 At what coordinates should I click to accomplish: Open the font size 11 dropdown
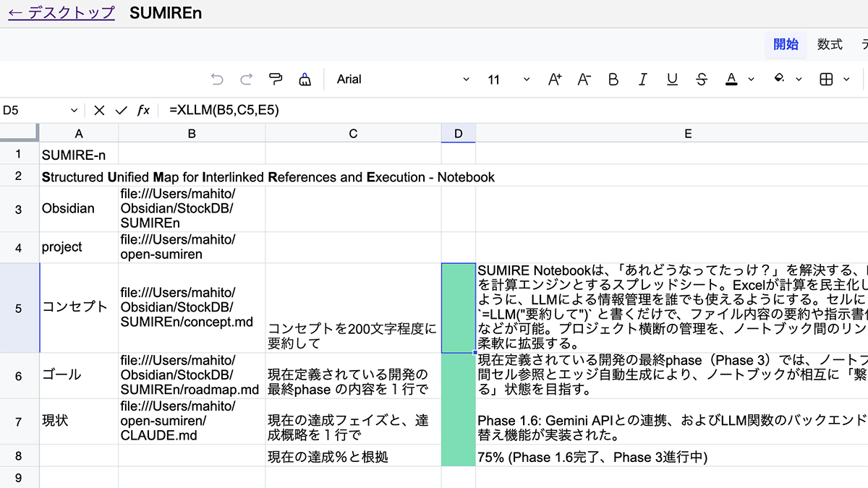506,80
